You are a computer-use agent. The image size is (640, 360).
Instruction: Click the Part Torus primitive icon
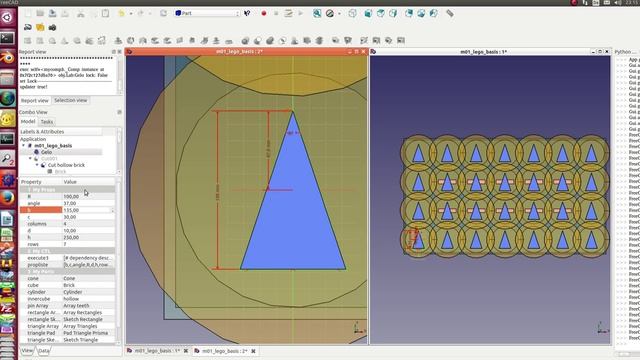[x=77, y=40]
